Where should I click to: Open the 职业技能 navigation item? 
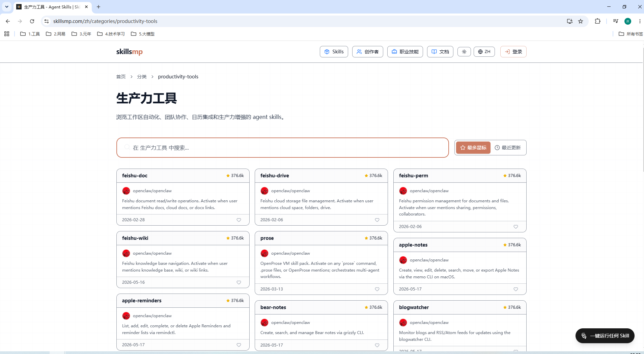(405, 52)
